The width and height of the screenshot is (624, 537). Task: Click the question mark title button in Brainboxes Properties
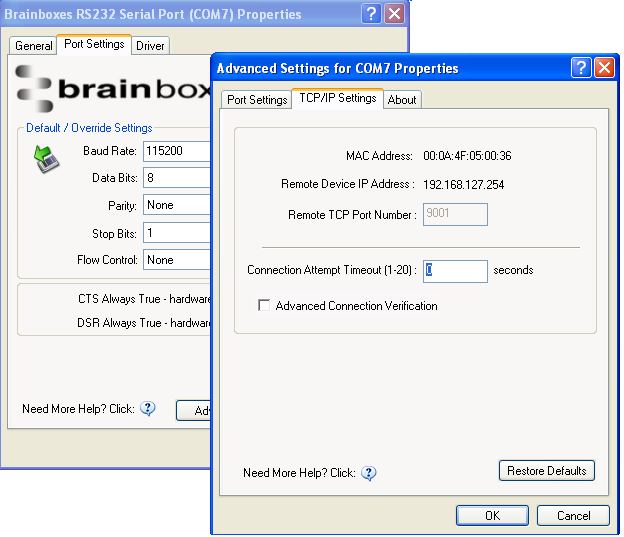point(371,14)
